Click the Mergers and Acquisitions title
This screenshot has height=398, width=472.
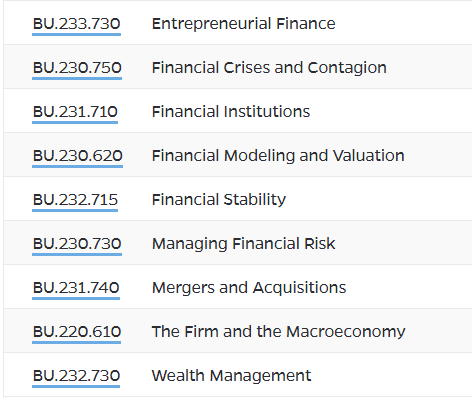[249, 288]
